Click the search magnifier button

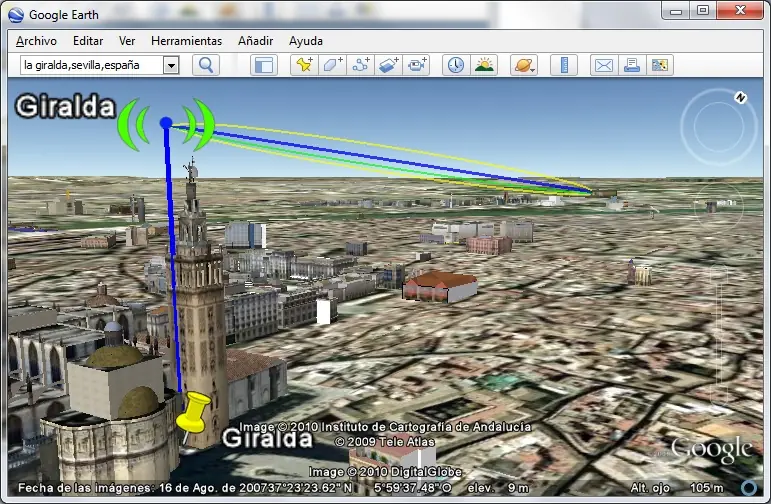[x=206, y=65]
